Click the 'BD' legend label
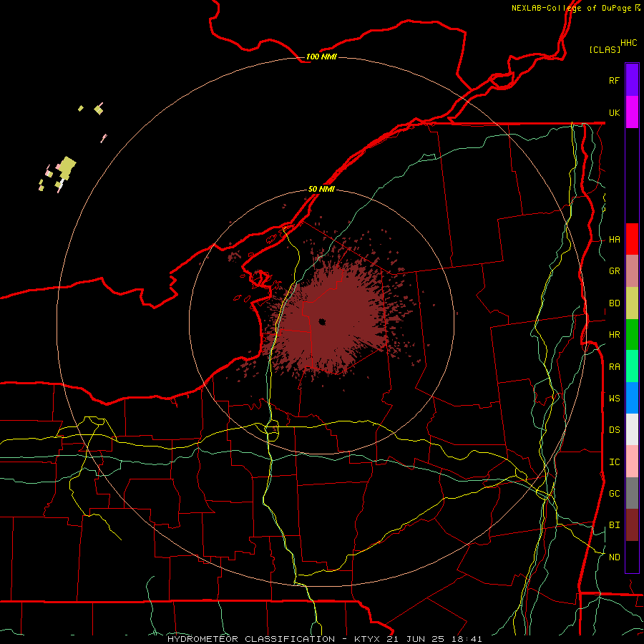The image size is (644, 644). pyautogui.click(x=614, y=303)
